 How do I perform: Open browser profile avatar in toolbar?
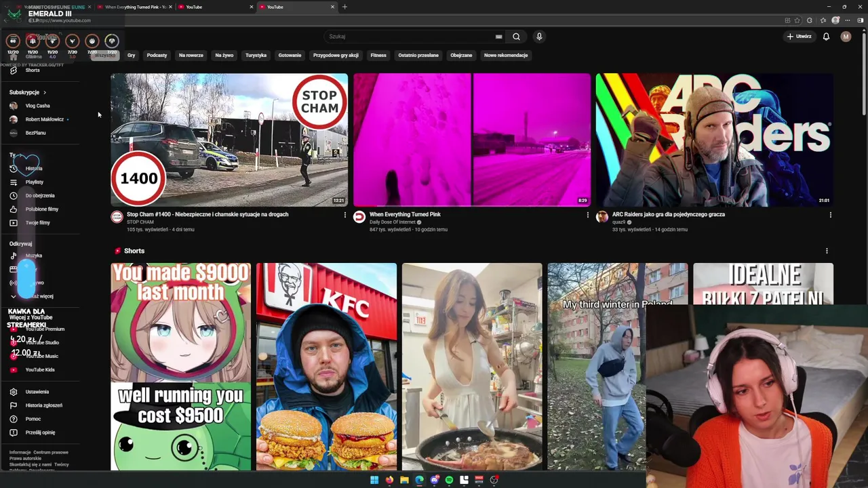tap(835, 20)
